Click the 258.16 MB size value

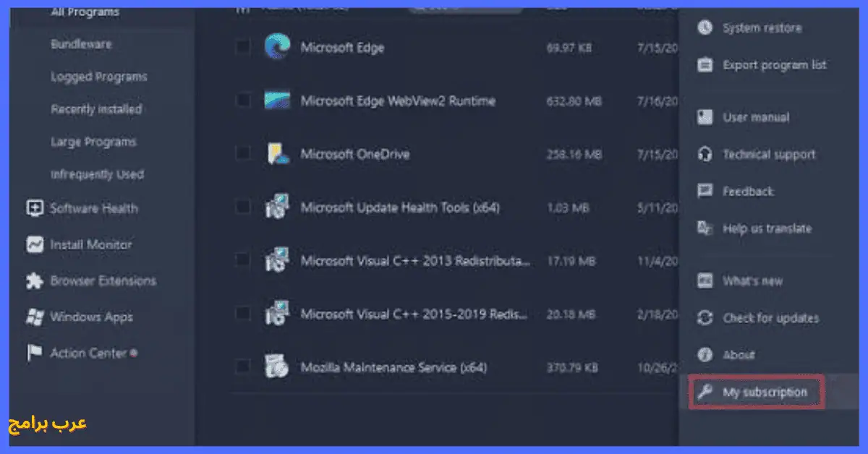[x=574, y=155]
